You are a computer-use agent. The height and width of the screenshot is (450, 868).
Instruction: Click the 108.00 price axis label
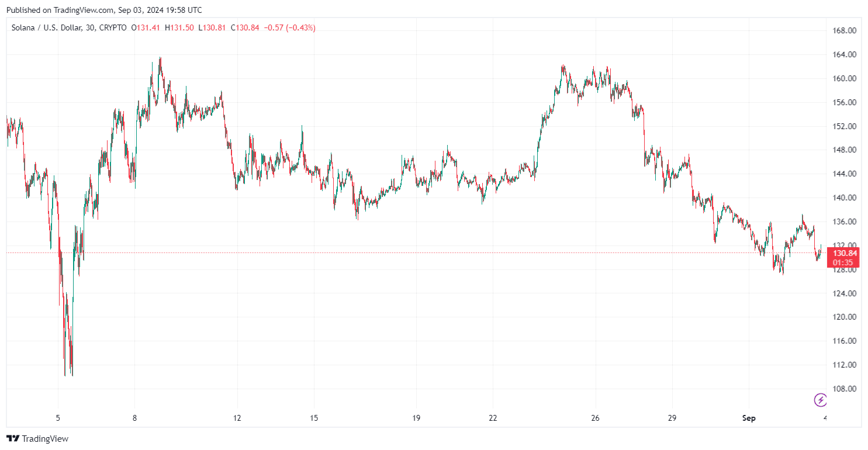pos(845,389)
